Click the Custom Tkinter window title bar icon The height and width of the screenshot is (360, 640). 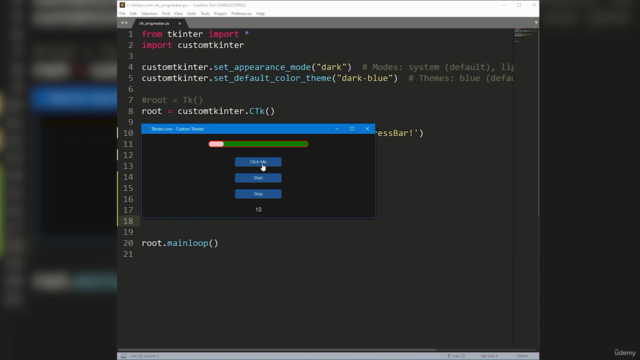point(146,129)
